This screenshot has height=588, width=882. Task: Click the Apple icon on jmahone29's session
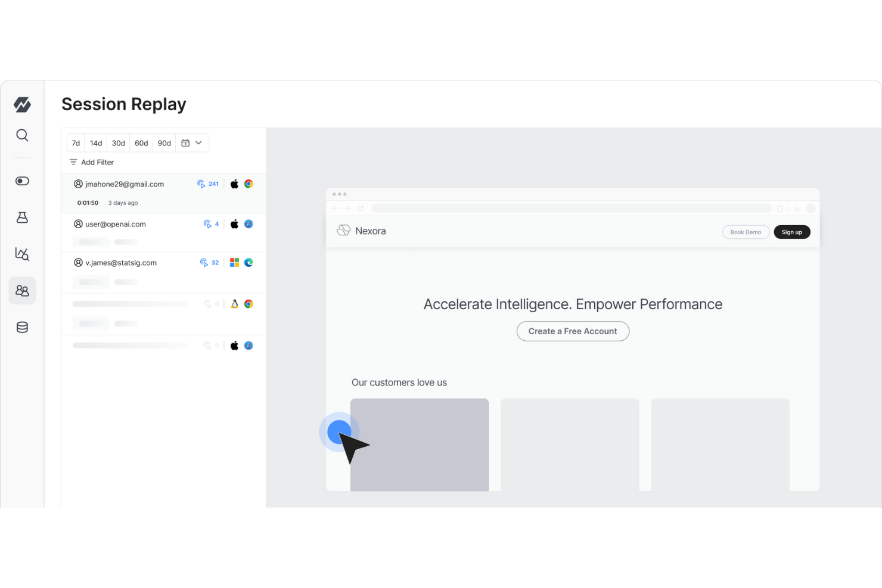coord(234,184)
